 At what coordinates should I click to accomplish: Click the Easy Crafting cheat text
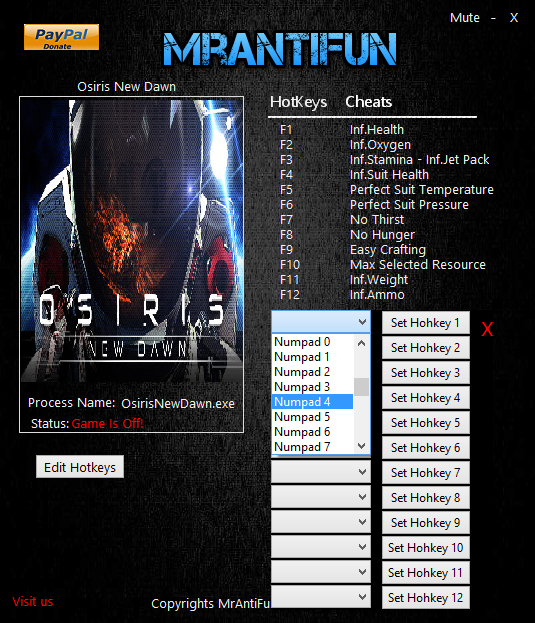pos(388,250)
